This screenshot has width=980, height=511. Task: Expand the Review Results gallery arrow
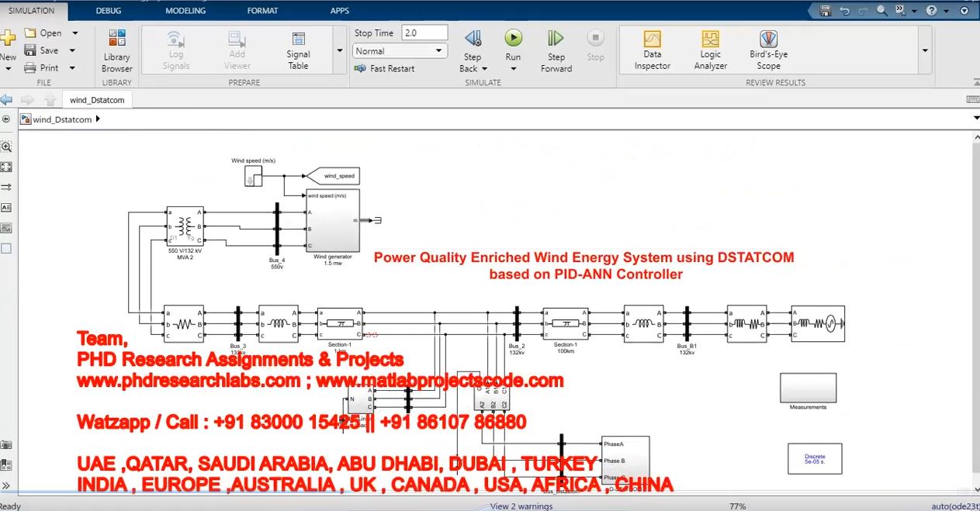click(x=924, y=51)
